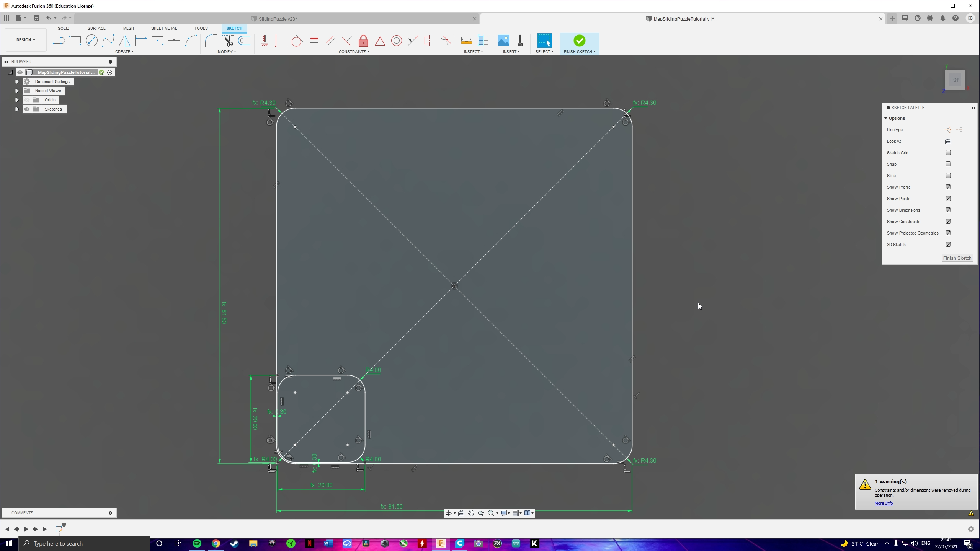The image size is (980, 551).
Task: Click the SKETCH tab in toolbar
Action: pyautogui.click(x=234, y=28)
